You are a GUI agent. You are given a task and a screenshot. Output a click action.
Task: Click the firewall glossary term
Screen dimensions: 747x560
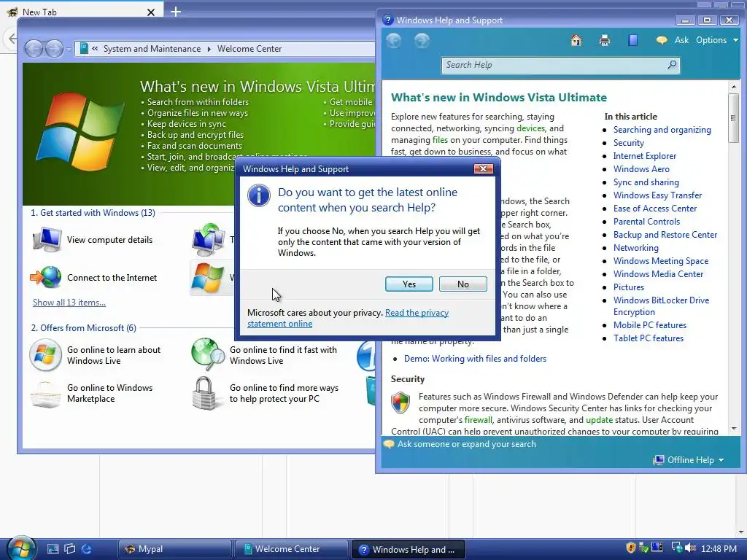(x=478, y=420)
